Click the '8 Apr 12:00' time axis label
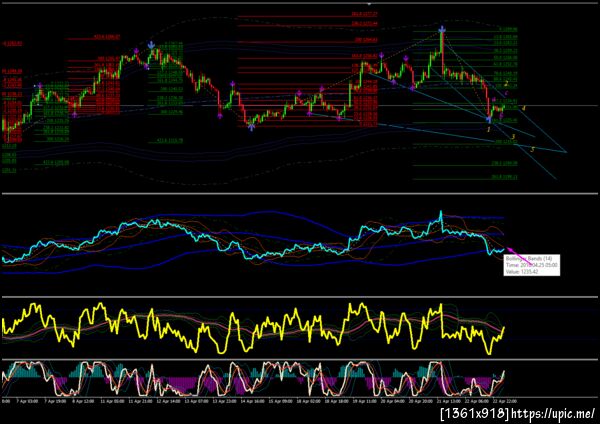 (x=83, y=401)
